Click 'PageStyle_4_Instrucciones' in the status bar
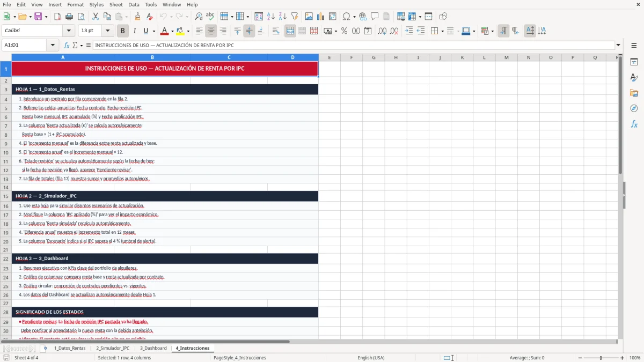This screenshot has height=362, width=644. tap(240, 358)
